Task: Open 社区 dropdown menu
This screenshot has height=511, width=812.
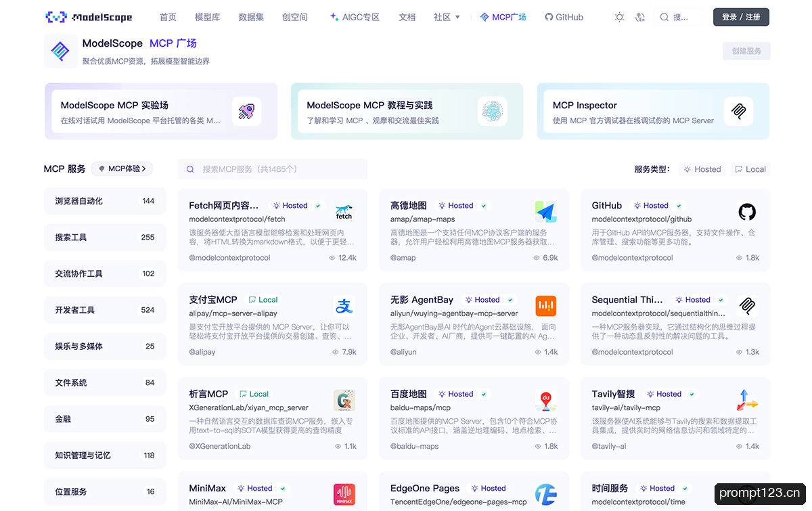Action: tap(447, 17)
